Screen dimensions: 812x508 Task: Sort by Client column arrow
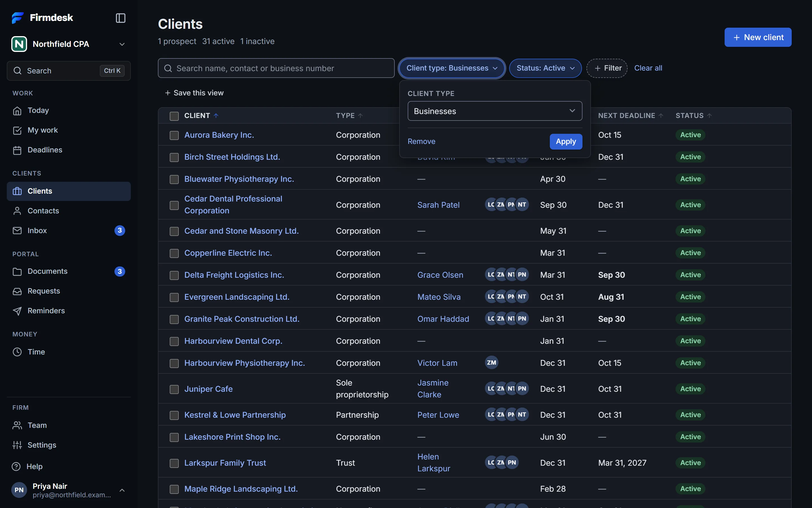(x=216, y=116)
